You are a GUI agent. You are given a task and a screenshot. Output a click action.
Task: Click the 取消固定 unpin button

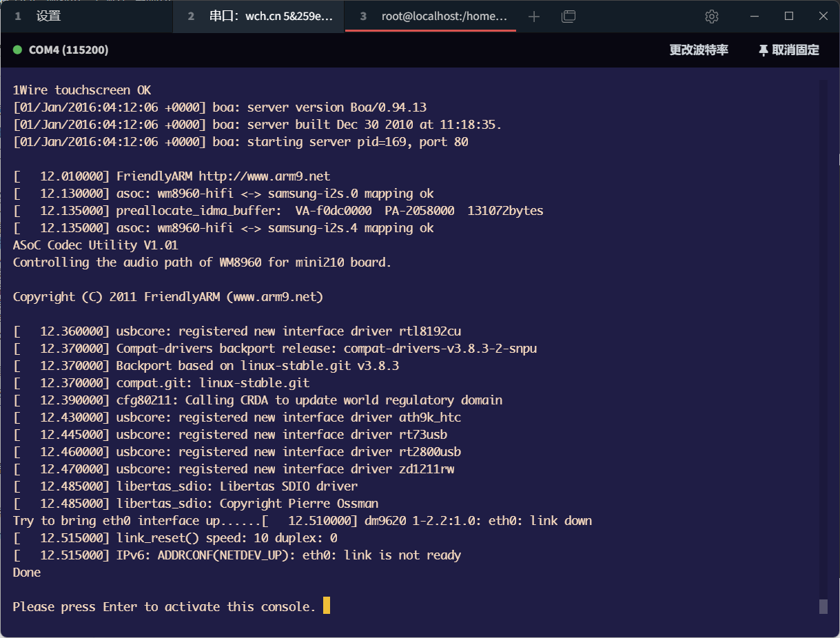coord(789,50)
